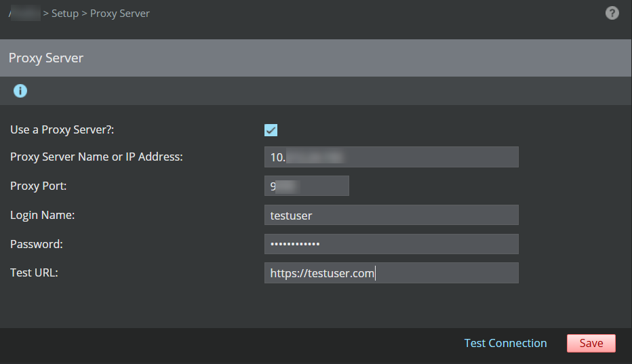This screenshot has height=364, width=632.
Task: Click the 'Login Name:' label
Action: tap(42, 215)
